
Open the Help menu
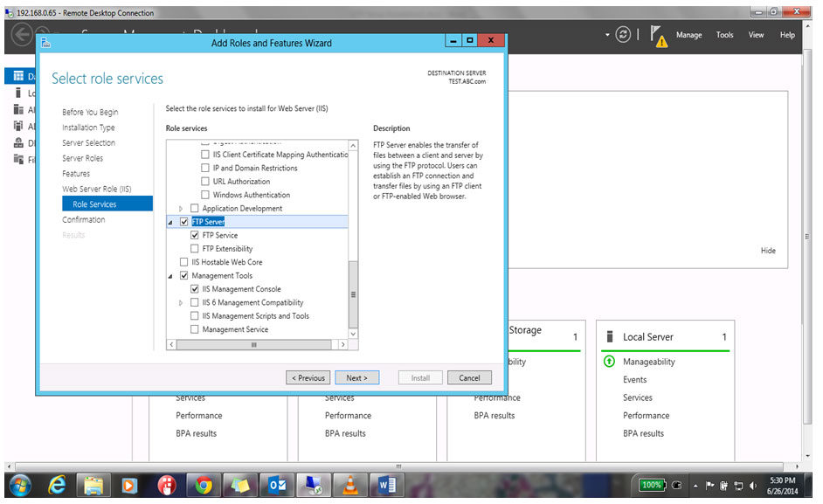click(x=787, y=35)
